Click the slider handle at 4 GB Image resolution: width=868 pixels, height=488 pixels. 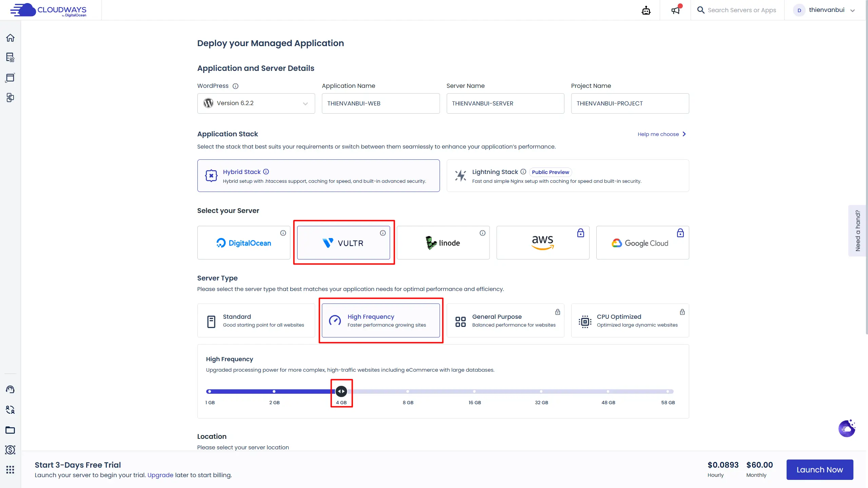point(341,391)
